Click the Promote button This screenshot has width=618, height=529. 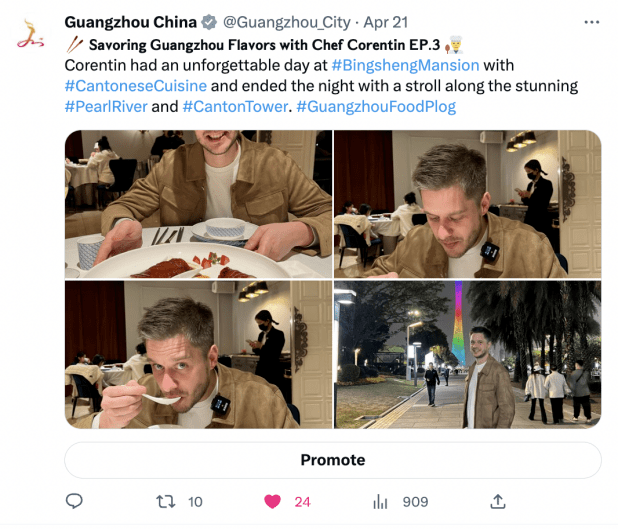(x=333, y=460)
